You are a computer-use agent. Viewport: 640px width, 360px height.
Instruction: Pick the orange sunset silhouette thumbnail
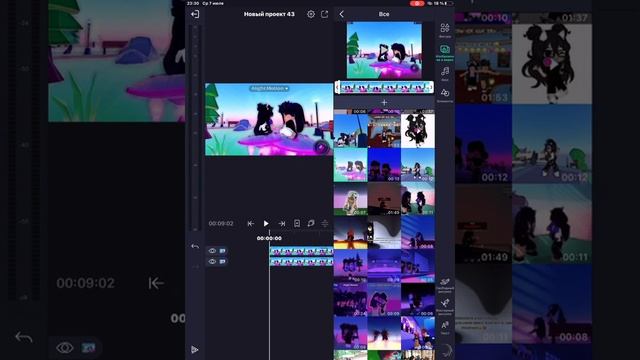[x=351, y=233]
